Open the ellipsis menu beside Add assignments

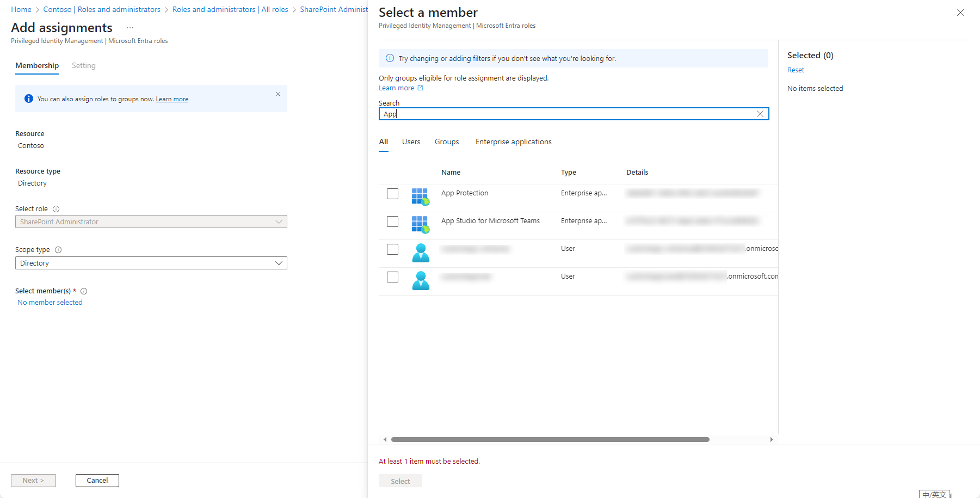pos(130,28)
